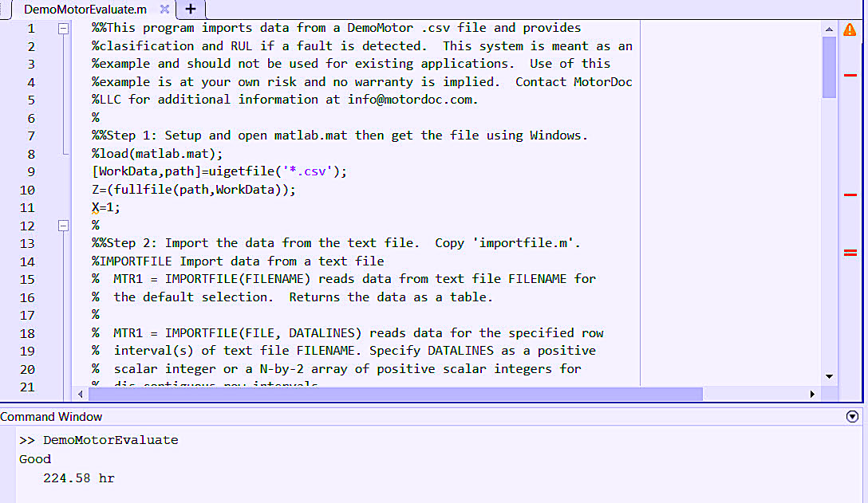
Task: Click 'MTR1 = IMPORTFILE(FILE, DATALINES)' on line 18
Action: click(238, 333)
